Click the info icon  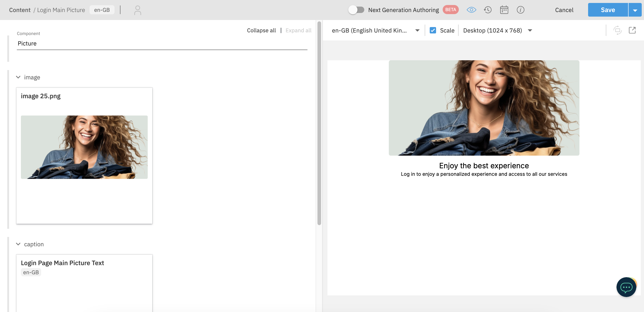click(520, 10)
